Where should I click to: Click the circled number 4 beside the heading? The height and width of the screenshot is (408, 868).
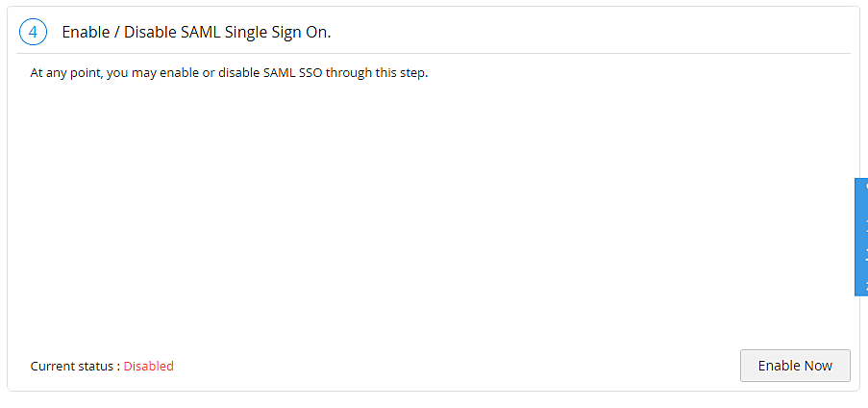pos(33,32)
